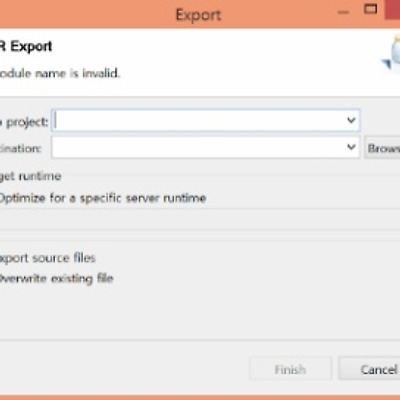The image size is (400, 400).
Task: Select the WAR Export heading text
Action: [x=26, y=46]
